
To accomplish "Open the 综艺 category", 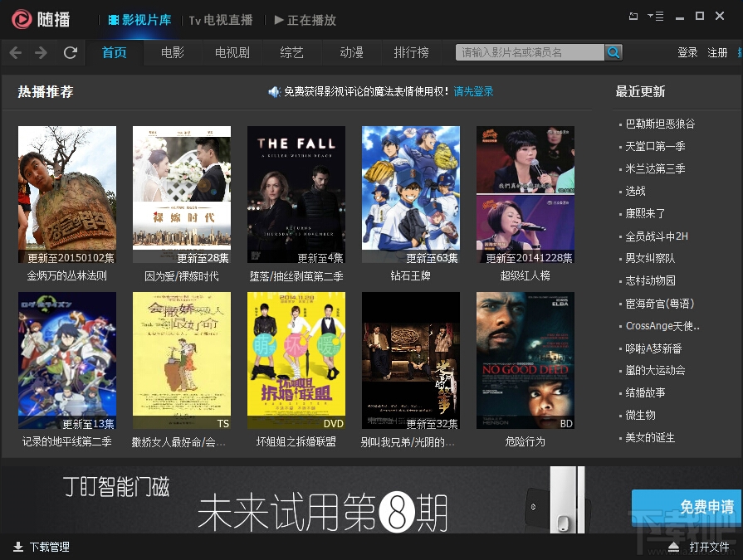I will click(x=291, y=52).
